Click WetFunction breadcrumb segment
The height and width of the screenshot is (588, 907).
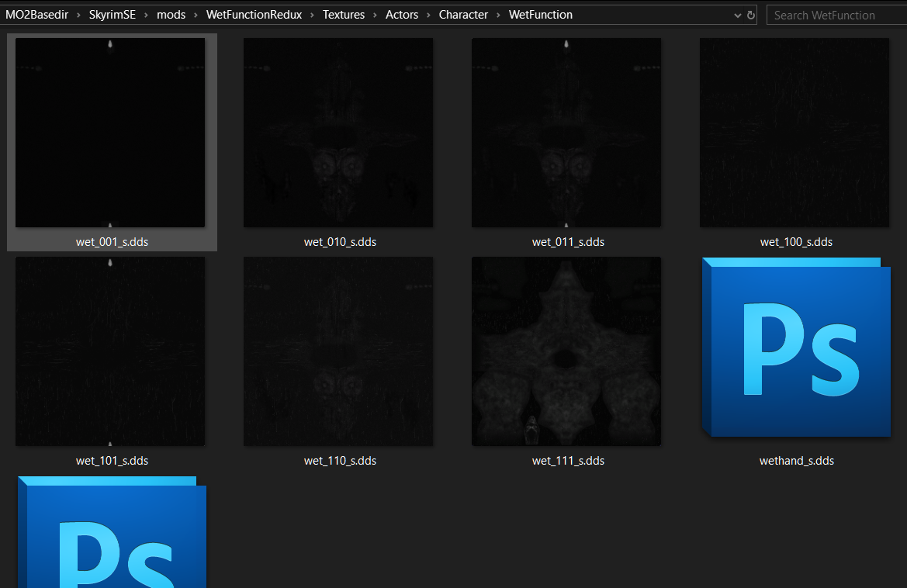click(540, 15)
